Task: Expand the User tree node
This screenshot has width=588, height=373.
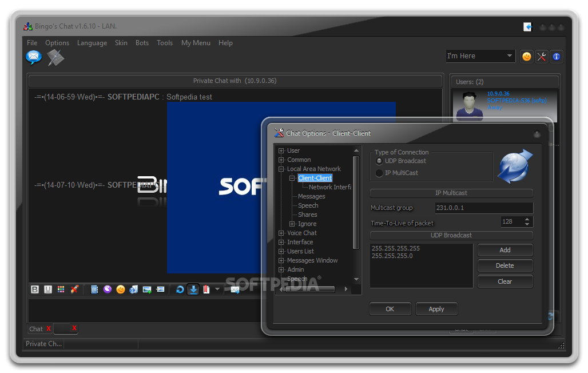Action: pyautogui.click(x=281, y=151)
